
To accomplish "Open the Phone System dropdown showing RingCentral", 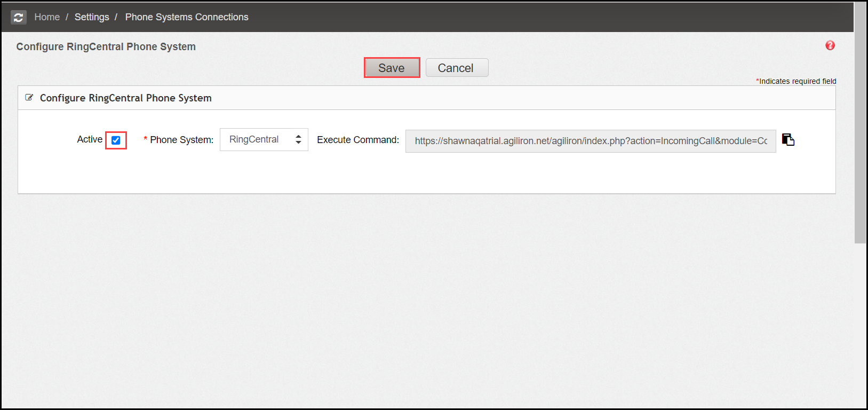I will click(264, 139).
